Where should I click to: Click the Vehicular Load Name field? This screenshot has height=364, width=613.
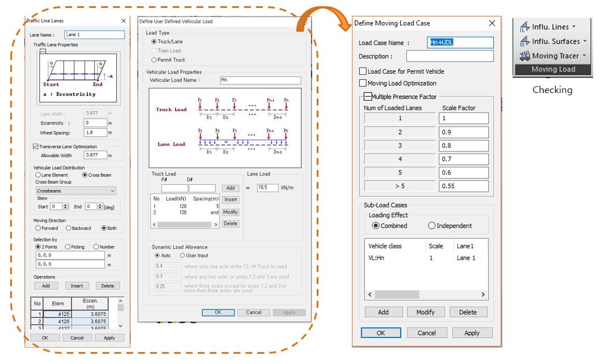click(261, 81)
